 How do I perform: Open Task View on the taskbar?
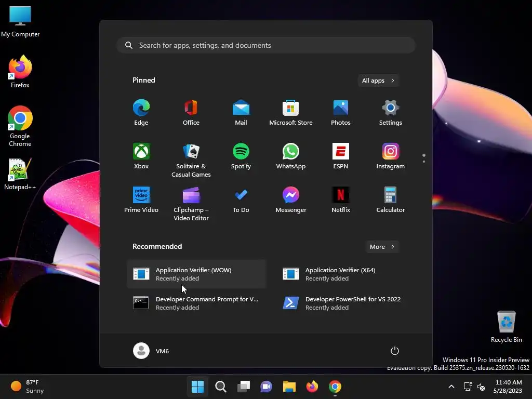244,387
